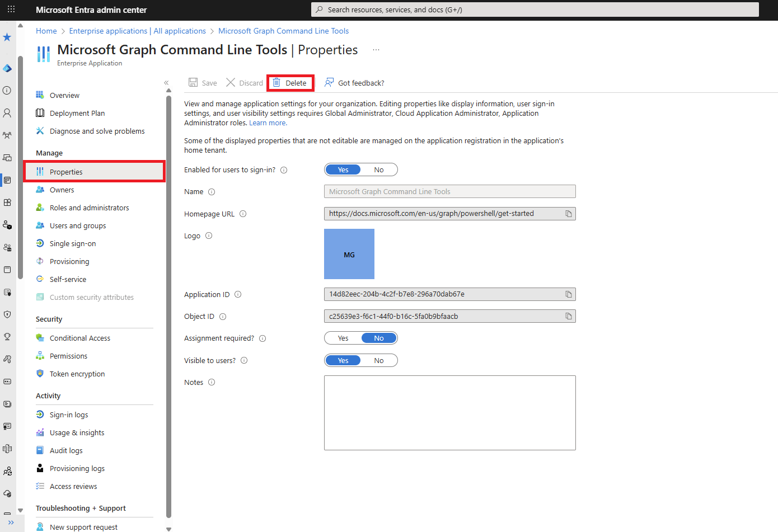Collapse the resource menu with the double chevron
Image resolution: width=778 pixels, height=532 pixels.
click(166, 83)
